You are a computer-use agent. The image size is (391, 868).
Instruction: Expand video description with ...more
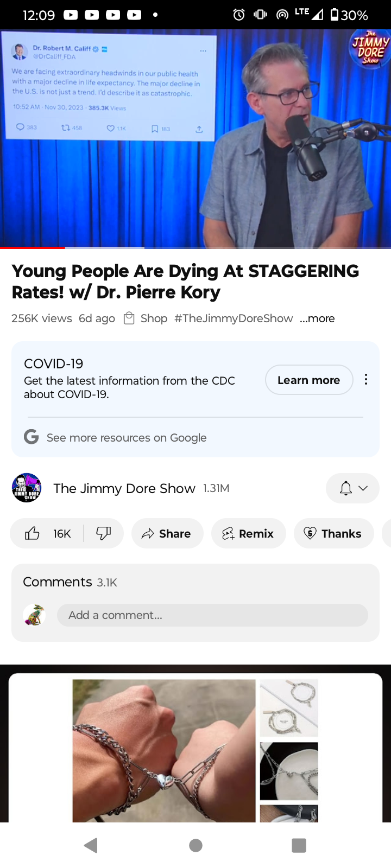317,318
